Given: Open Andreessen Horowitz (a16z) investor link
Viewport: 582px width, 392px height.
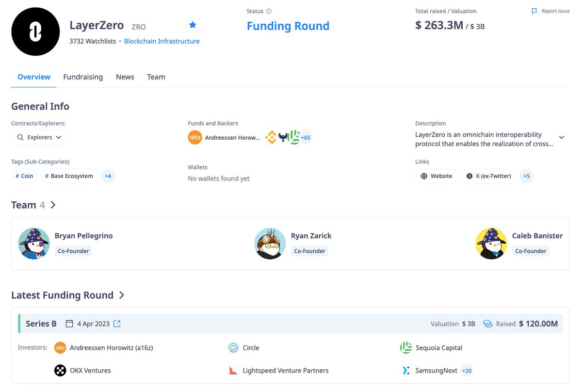Looking at the screenshot, I should pyautogui.click(x=112, y=348).
